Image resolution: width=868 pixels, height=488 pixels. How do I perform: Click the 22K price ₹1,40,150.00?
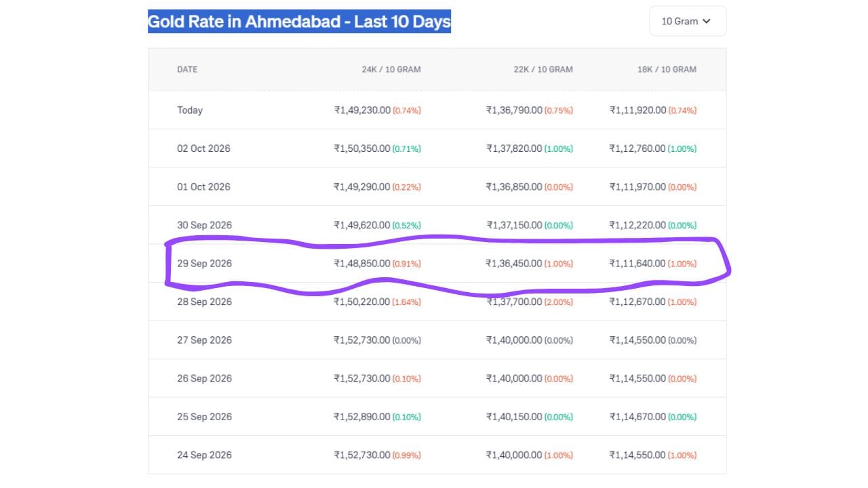514,416
